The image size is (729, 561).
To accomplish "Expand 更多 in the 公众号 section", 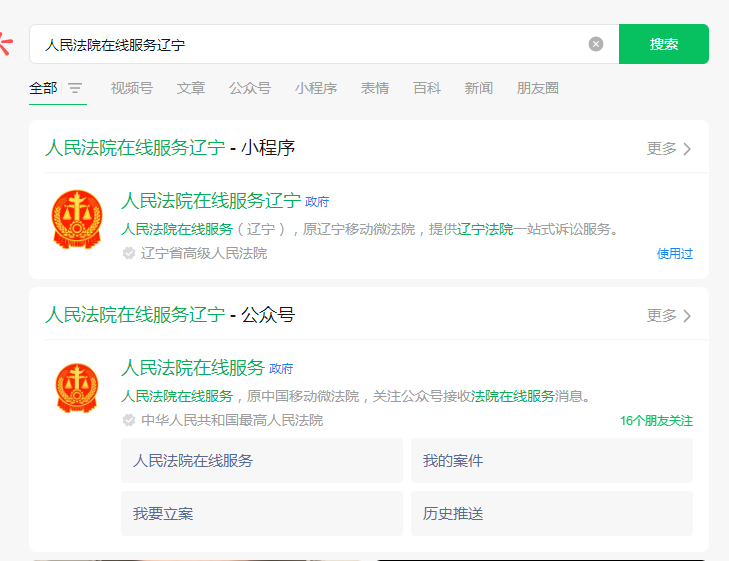I will [669, 316].
